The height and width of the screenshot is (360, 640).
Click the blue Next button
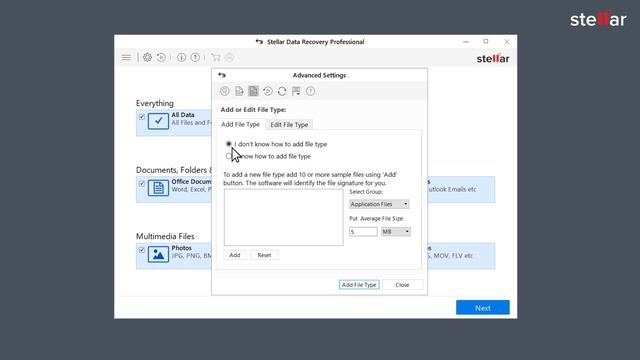pos(483,308)
